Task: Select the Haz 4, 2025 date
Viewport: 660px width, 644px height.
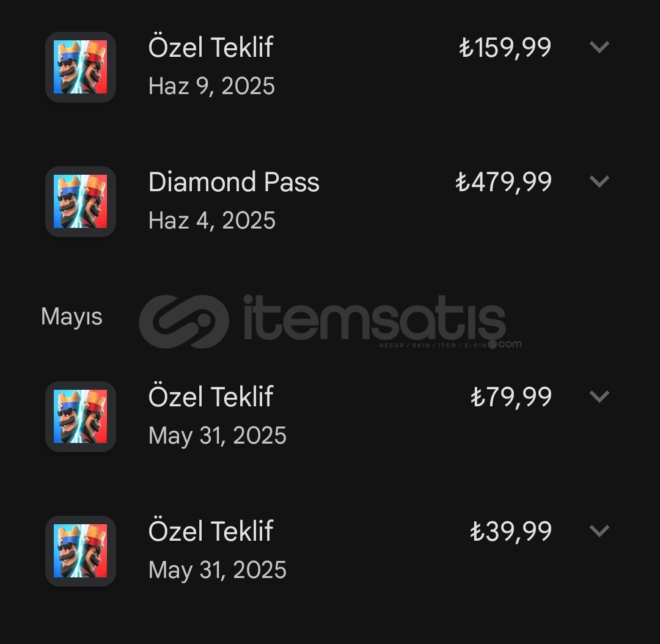Action: click(x=212, y=221)
